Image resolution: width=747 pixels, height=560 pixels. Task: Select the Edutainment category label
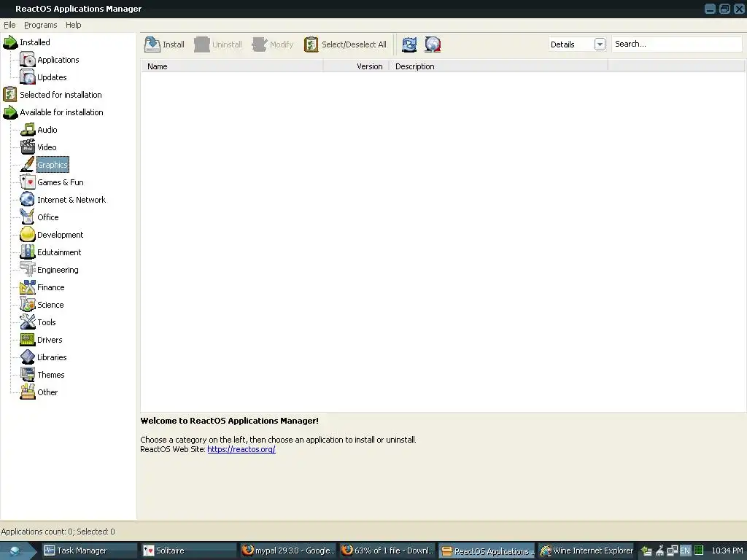coord(59,252)
